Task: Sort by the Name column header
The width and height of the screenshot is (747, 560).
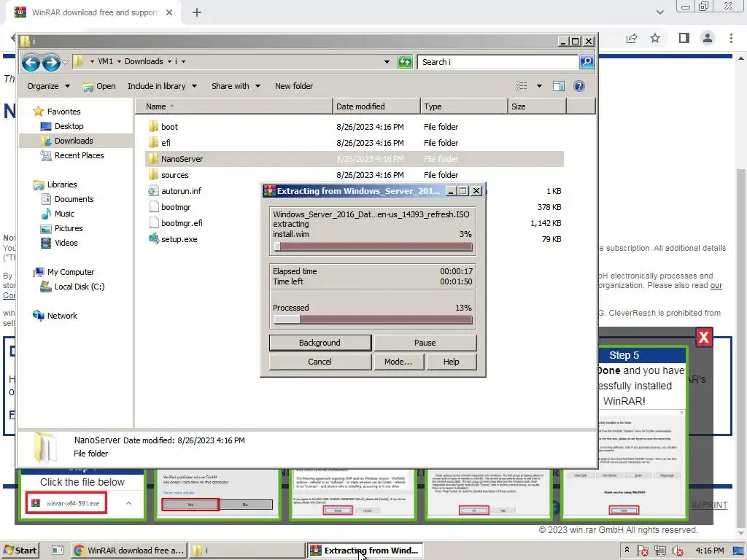Action: pos(234,106)
